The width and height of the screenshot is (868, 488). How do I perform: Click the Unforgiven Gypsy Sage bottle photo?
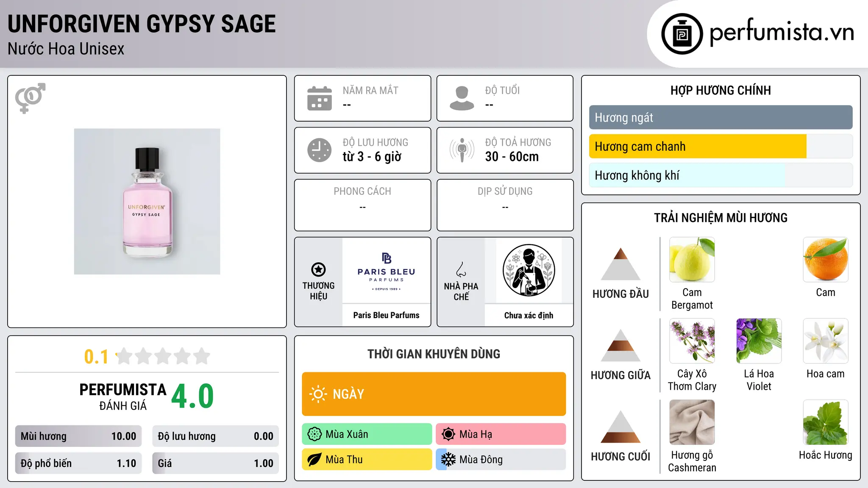[x=147, y=202]
